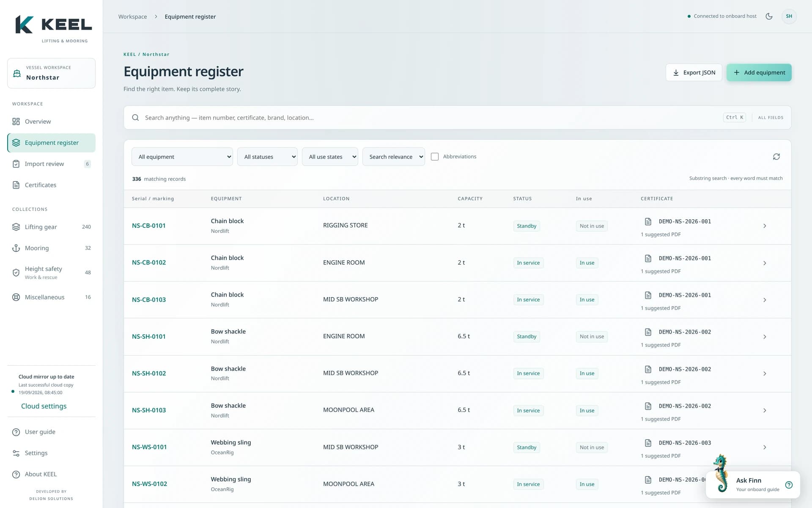Click the Standby status badge for NS-WS-0101

coord(527,447)
